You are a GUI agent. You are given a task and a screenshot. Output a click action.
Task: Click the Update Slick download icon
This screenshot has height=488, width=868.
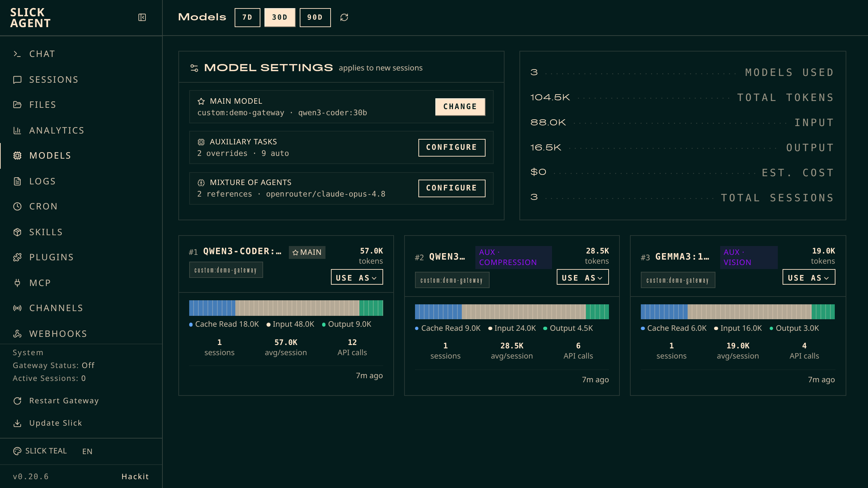[x=17, y=423]
